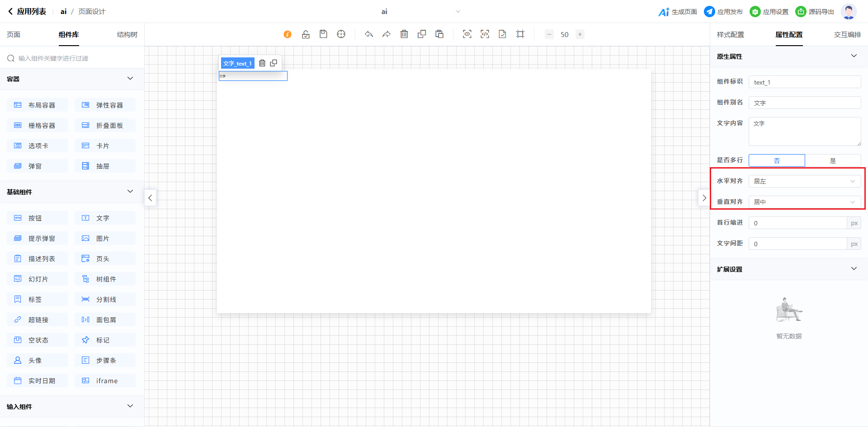This screenshot has width=868, height=427.
Task: Open the preview eye icon
Action: point(467,34)
